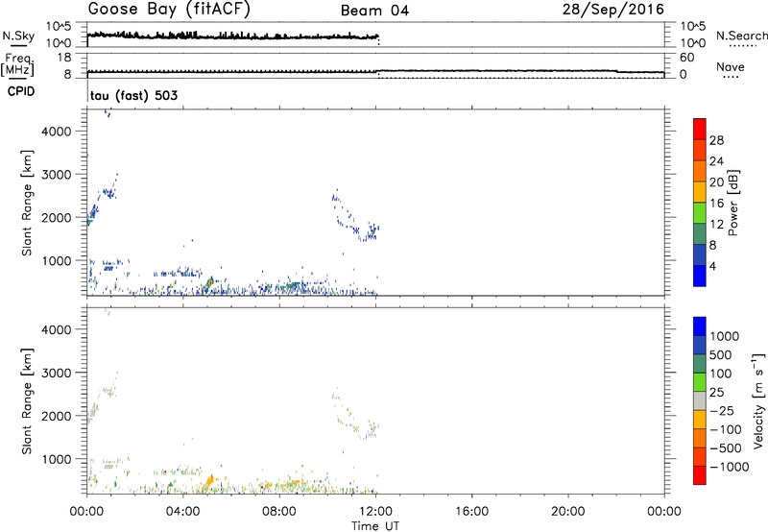768x532 pixels.
Task: Select the "20:00" time tick label
Action: [567, 512]
